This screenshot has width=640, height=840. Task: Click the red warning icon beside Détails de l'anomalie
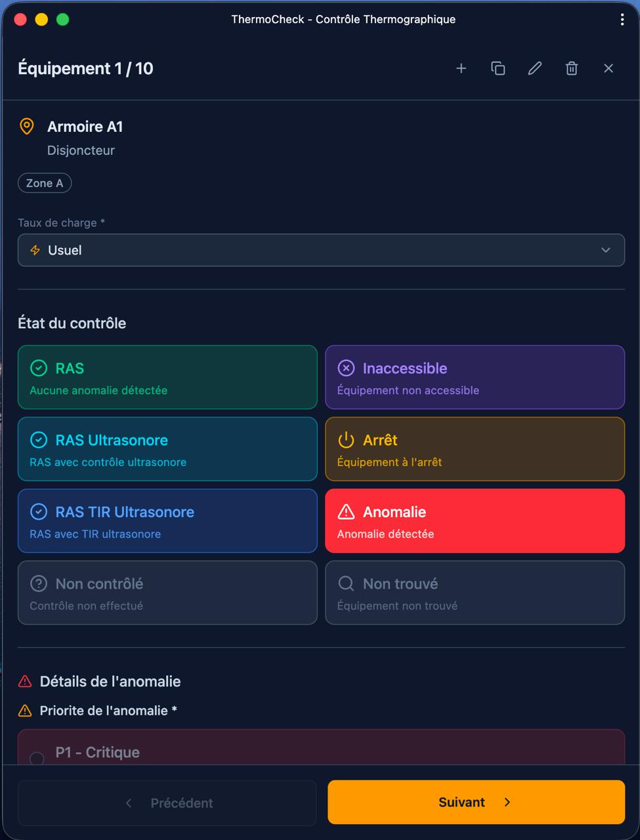(25, 681)
